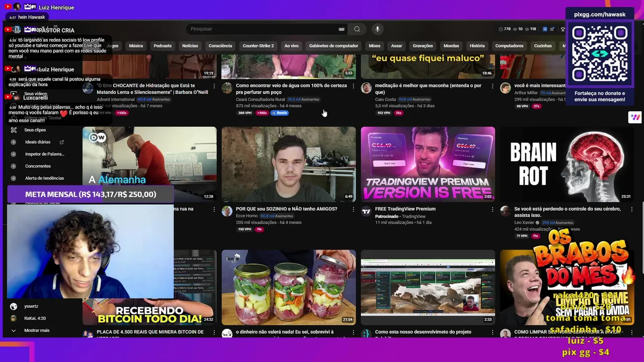
Task: Click the icon beside Alerta de tendências
Action: coord(14,178)
